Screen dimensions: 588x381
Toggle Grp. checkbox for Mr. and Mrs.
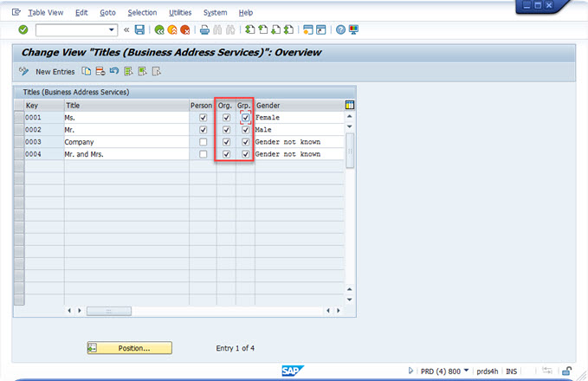tap(245, 154)
